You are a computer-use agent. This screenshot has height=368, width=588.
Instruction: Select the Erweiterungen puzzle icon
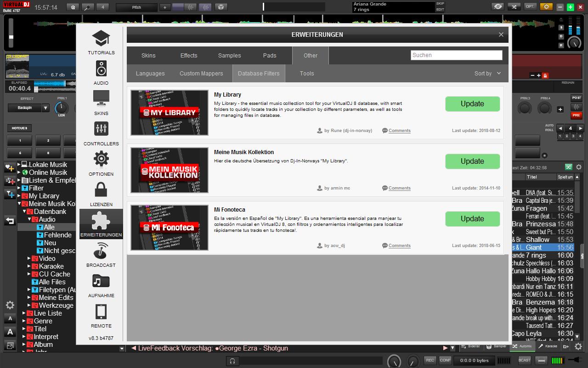[x=101, y=220]
